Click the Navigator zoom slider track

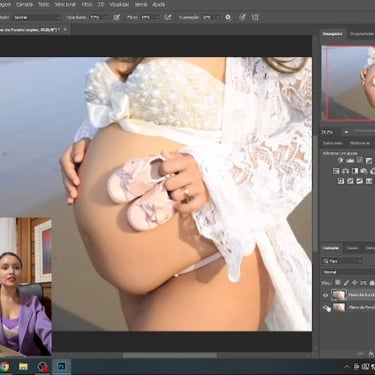coord(364,132)
